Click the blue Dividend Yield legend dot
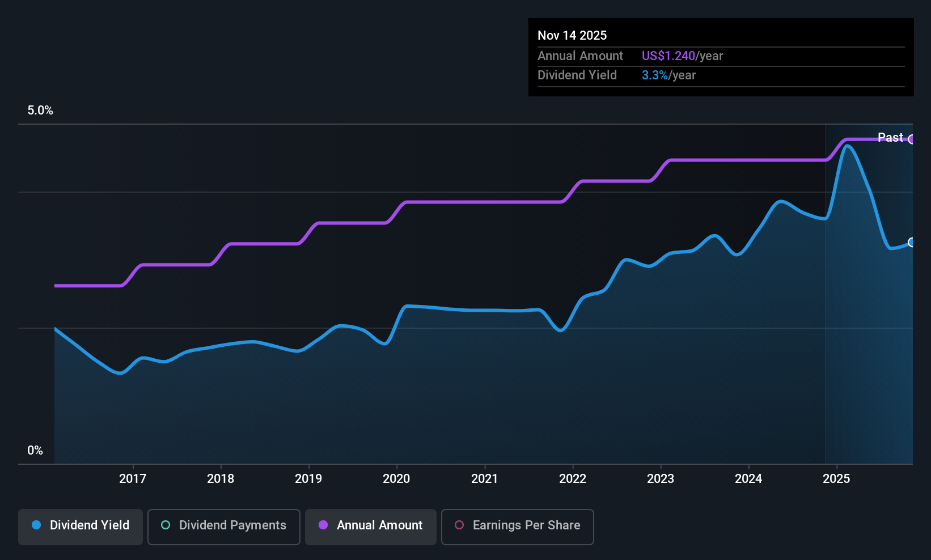Screen dimensions: 931x560 [36, 525]
